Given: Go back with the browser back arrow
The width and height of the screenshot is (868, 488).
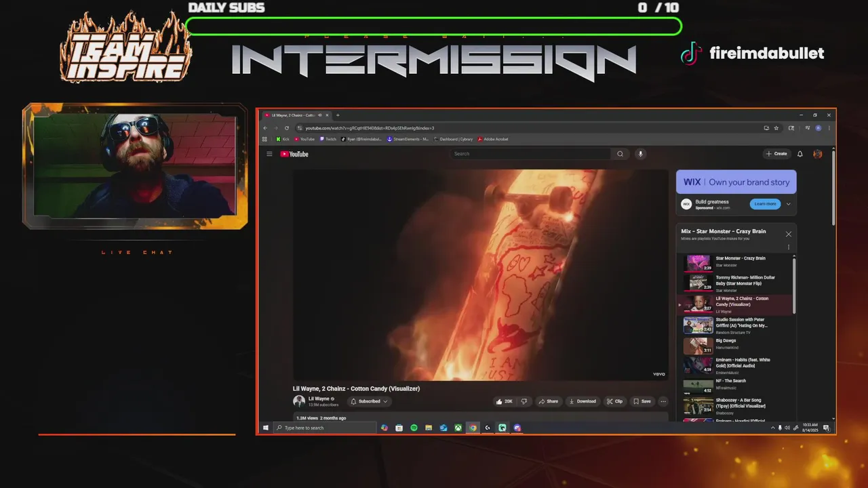Looking at the screenshot, I should [x=266, y=128].
